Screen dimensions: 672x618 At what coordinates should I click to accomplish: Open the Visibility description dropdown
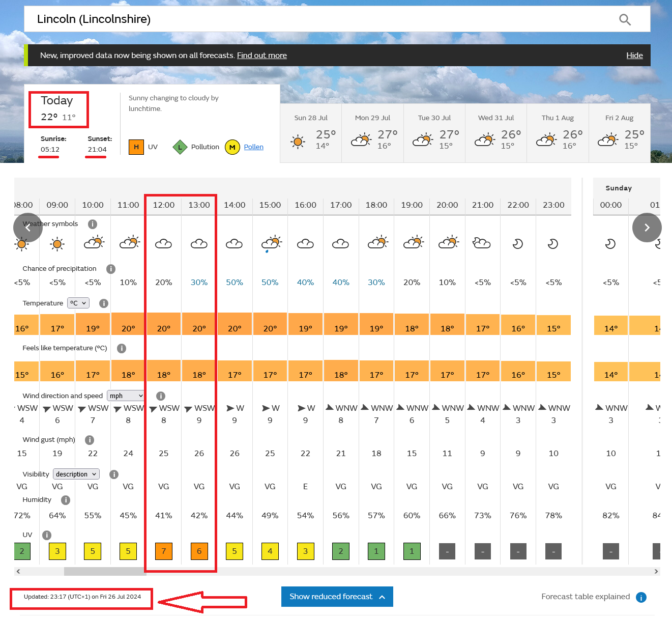(77, 474)
